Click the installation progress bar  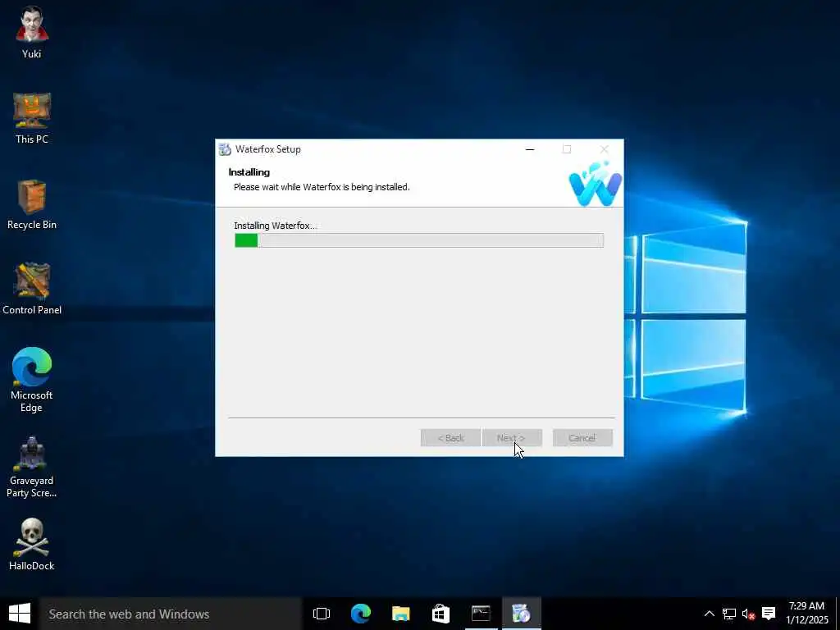(x=419, y=240)
